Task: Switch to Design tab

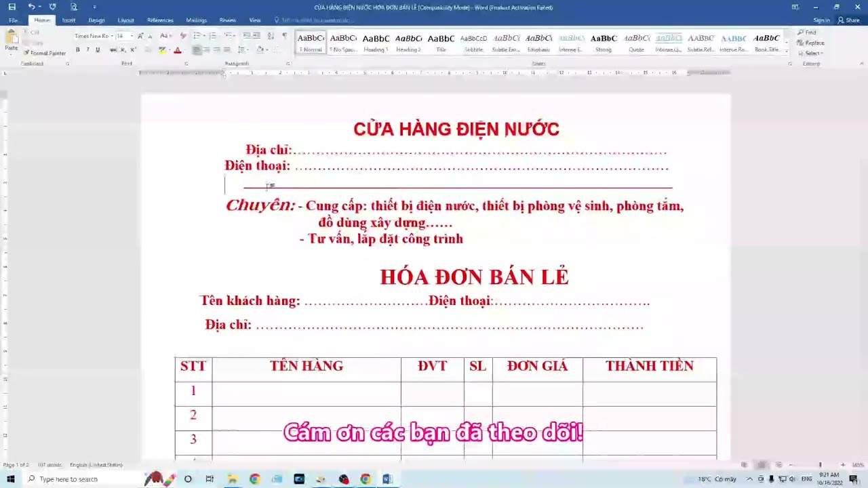Action: 96,20
